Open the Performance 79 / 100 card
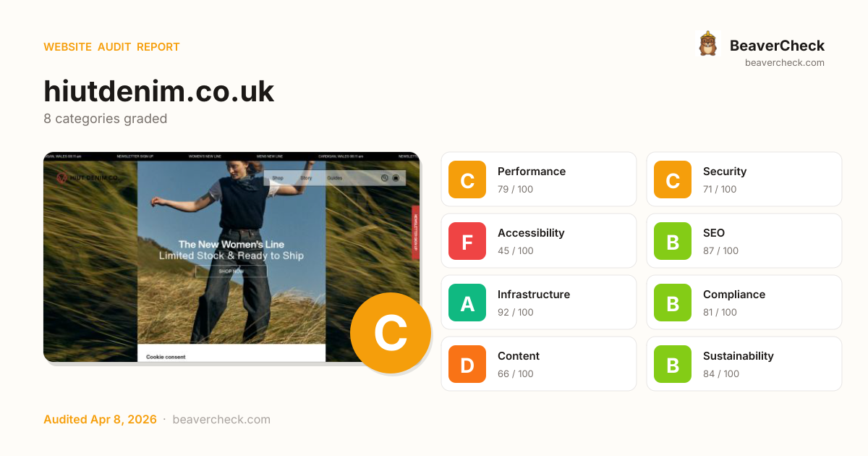The height and width of the screenshot is (456, 868). (x=539, y=180)
